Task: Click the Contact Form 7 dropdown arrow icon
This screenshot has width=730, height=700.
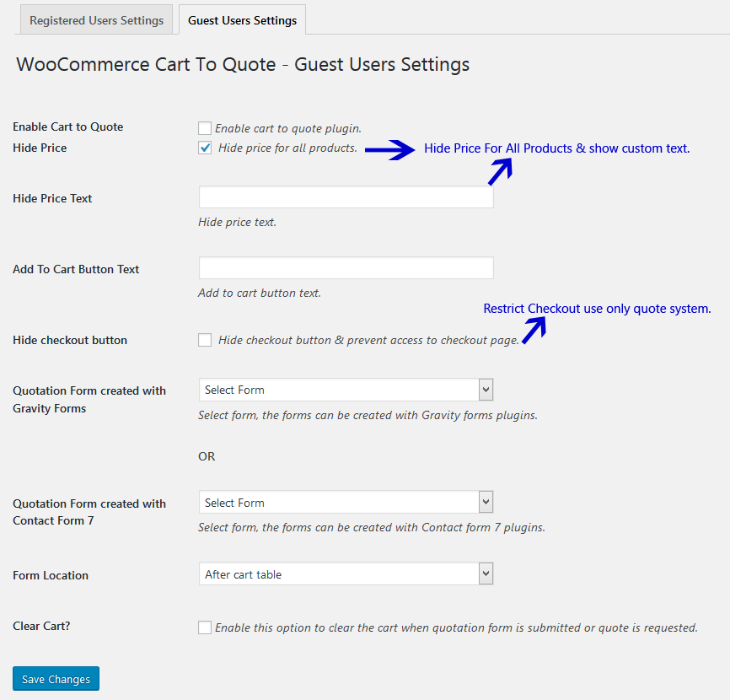Action: point(486,503)
